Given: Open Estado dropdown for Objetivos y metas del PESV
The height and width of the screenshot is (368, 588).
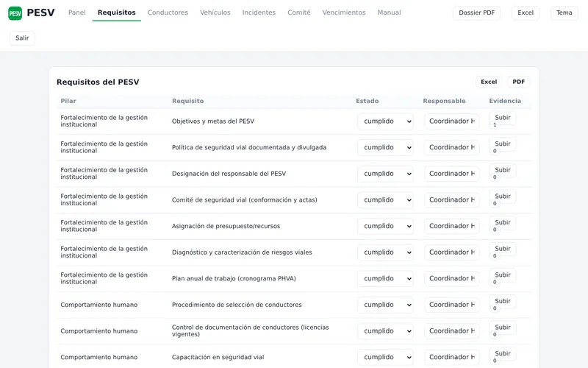Looking at the screenshot, I should [x=385, y=121].
